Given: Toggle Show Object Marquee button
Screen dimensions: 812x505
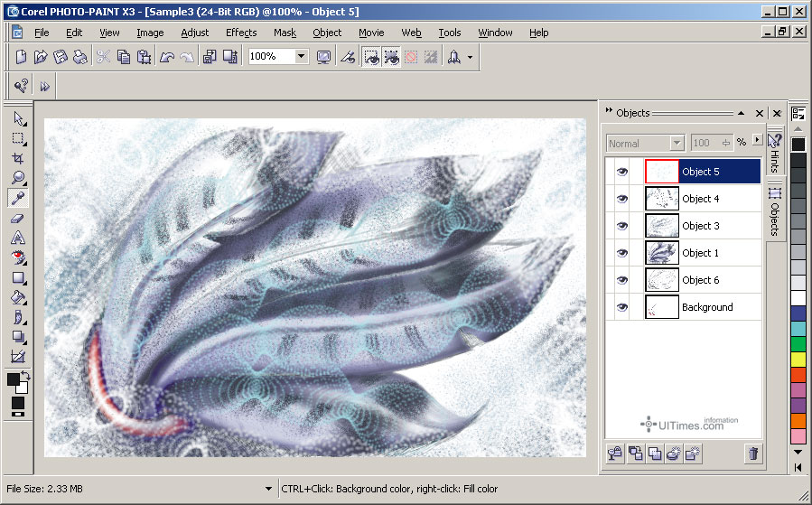Looking at the screenshot, I should point(391,56).
